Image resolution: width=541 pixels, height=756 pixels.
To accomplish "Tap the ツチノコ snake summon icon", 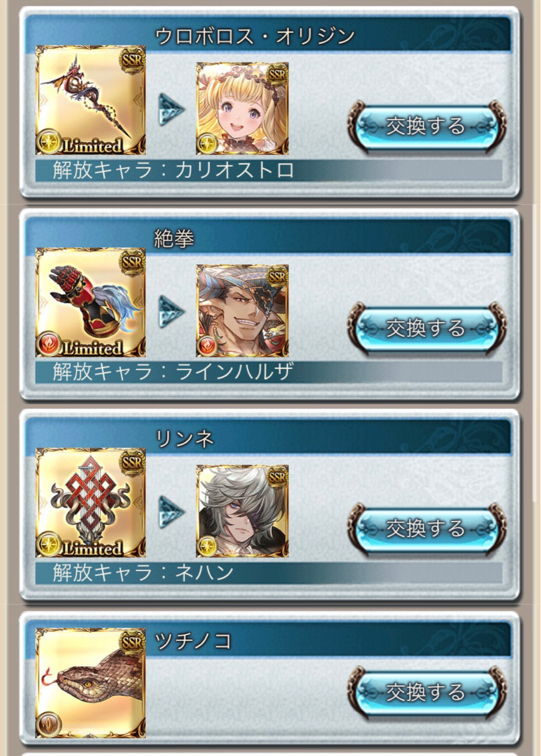I will (x=90, y=683).
